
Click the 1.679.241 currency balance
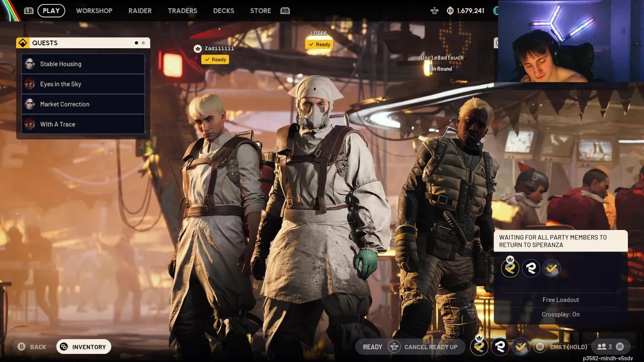[470, 11]
